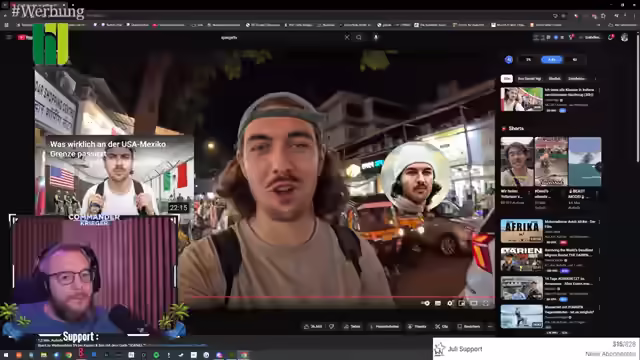Select the 'Alle' filter chip
Image resolution: width=640 pixels, height=360 pixels.
507,78
